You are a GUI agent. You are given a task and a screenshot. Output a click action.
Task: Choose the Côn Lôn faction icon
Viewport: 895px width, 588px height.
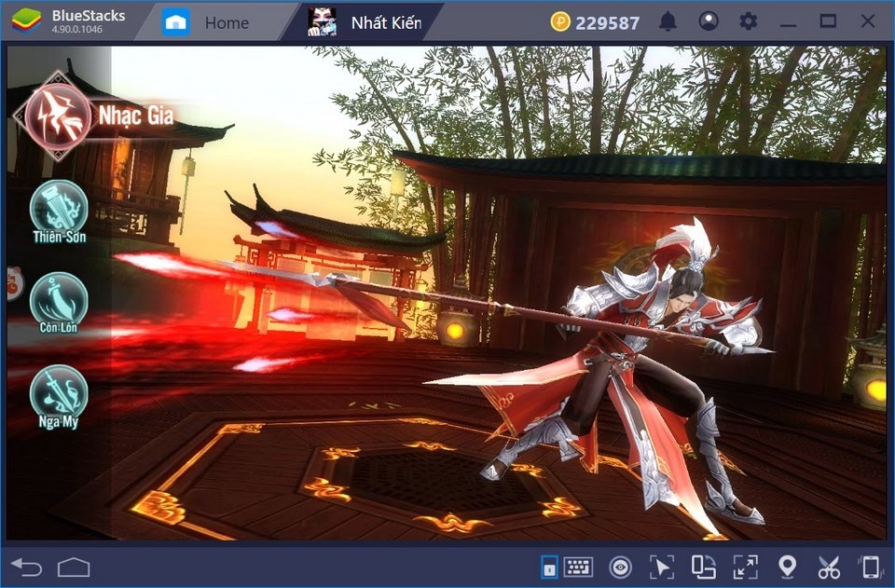point(59,301)
